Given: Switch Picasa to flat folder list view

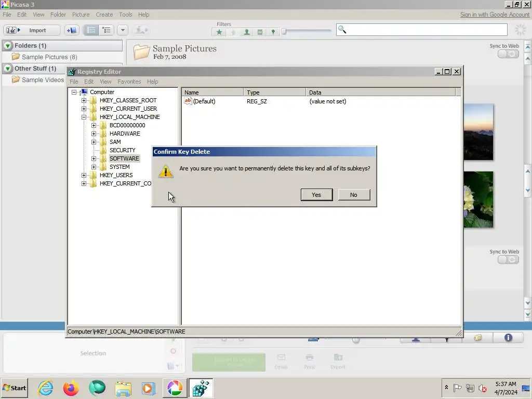Looking at the screenshot, I should 91,30.
